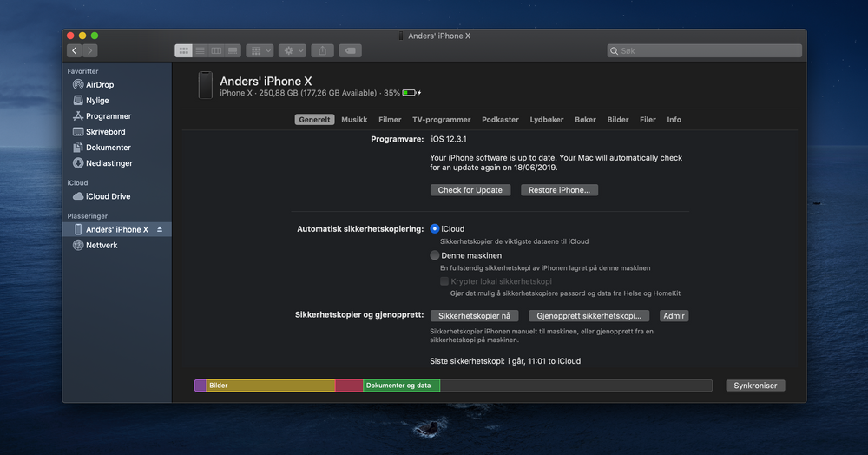Image resolution: width=868 pixels, height=455 pixels.
Task: Switch to the Filer tab
Action: point(648,120)
